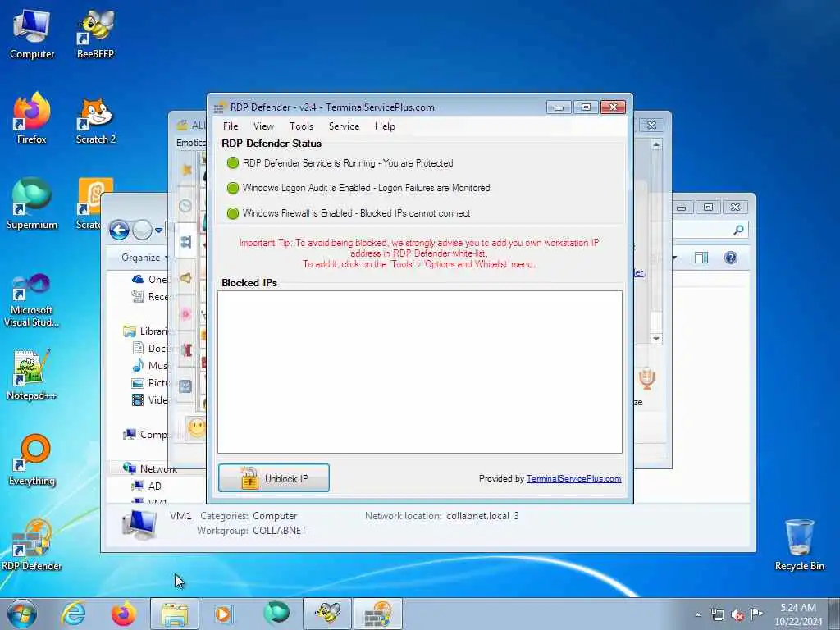Screen dimensions: 840x630
Task: Click the BeeBEEP window scrollbar down arrow
Action: (656, 339)
